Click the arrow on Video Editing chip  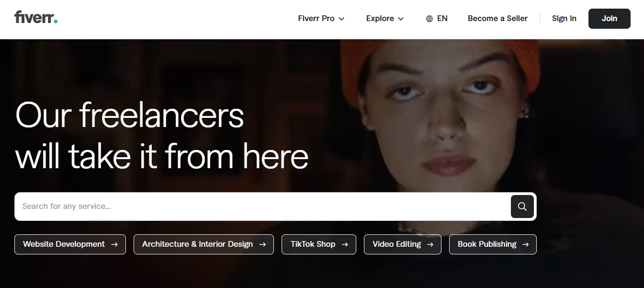(x=430, y=244)
